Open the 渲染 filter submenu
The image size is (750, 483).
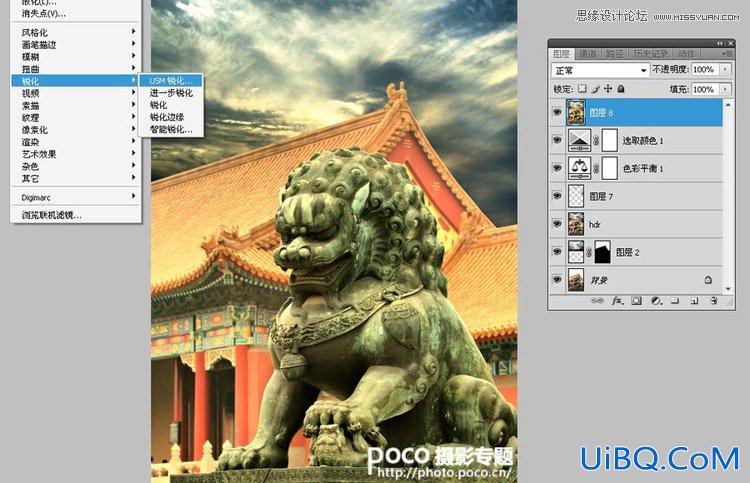coord(76,142)
